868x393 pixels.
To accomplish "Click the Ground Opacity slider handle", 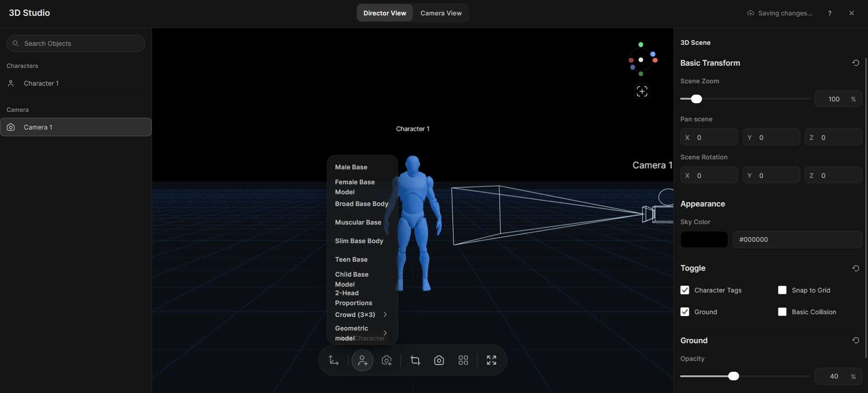I will pyautogui.click(x=734, y=376).
